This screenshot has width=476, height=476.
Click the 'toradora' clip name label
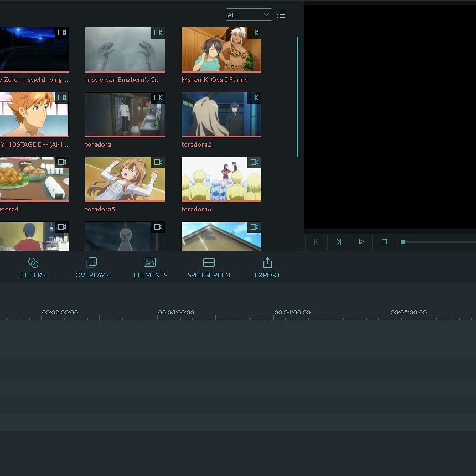coord(98,144)
